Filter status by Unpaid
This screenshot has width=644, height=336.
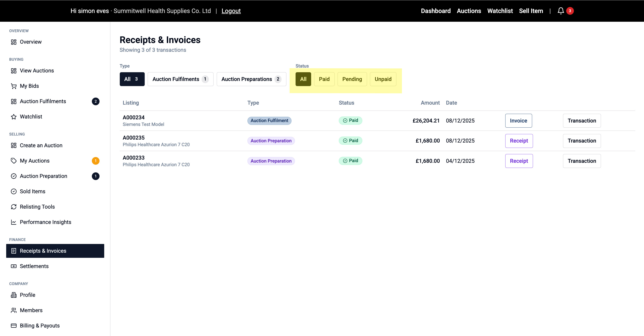383,79
